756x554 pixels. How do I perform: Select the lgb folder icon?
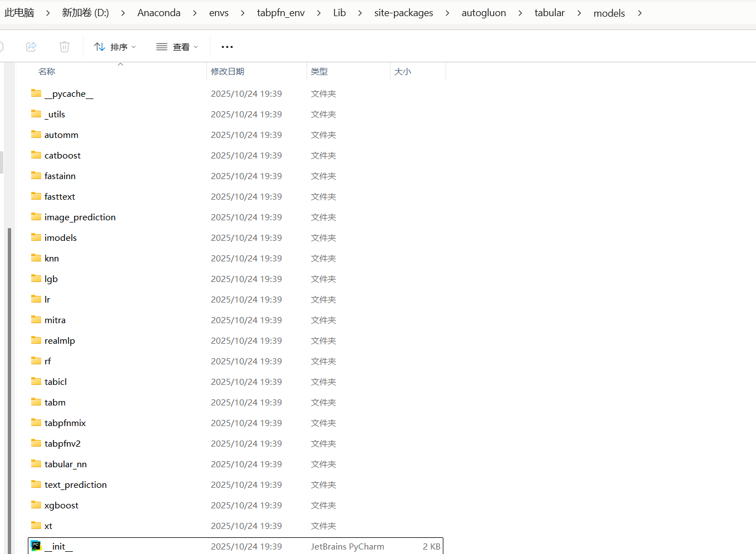tap(36, 278)
